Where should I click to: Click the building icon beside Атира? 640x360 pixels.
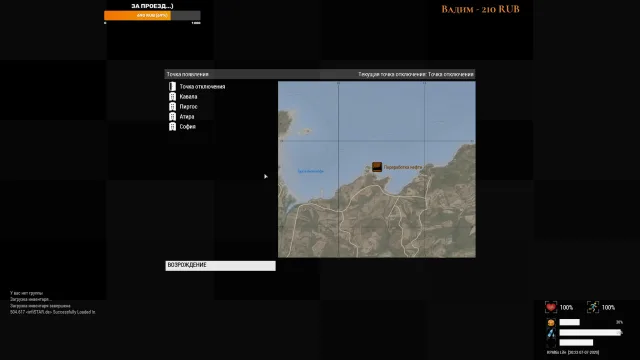(172, 117)
